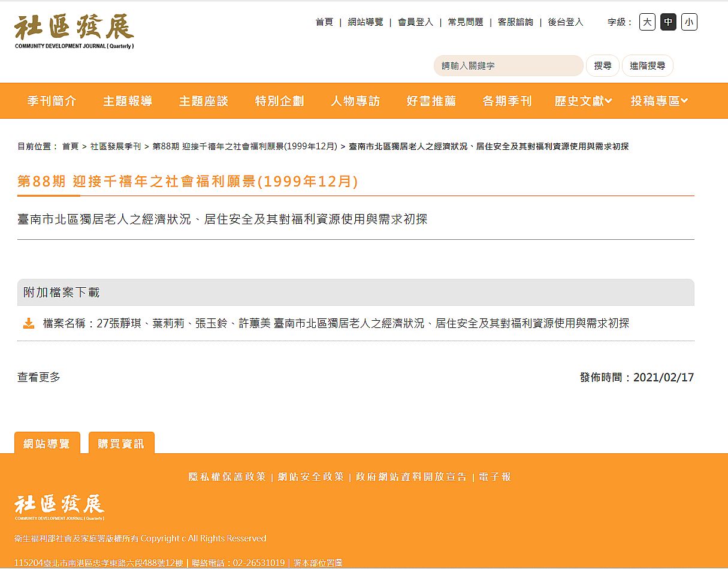Screen dimensions: 728x569
Task: Open the 隱私權保護政策 footer link
Action: [227, 477]
